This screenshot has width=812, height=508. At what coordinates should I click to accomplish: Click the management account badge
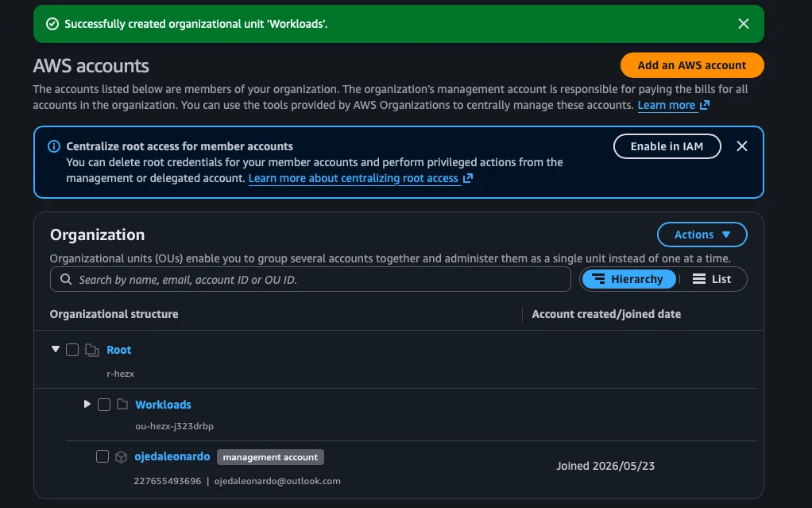click(x=270, y=457)
